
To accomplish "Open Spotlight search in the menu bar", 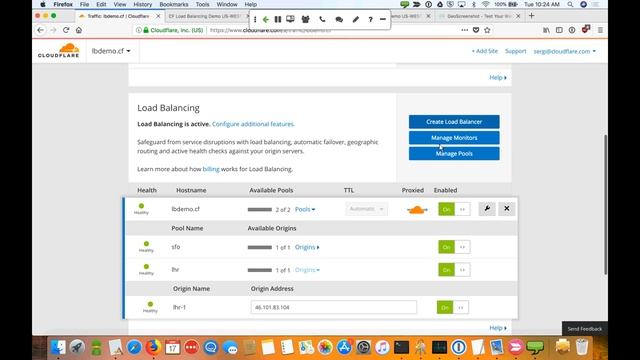I will pyautogui.click(x=570, y=4).
